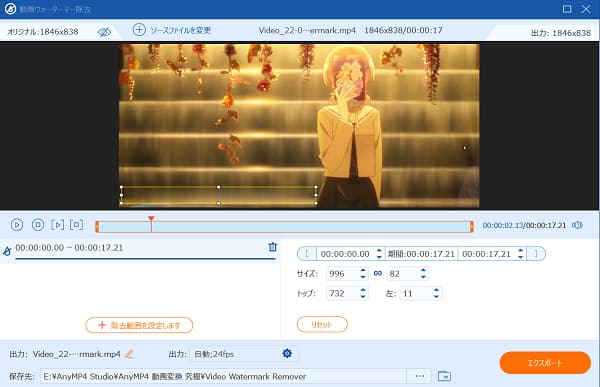The image size is (600, 387).
Task: Click the blue timeline bar
Action: (x=285, y=227)
